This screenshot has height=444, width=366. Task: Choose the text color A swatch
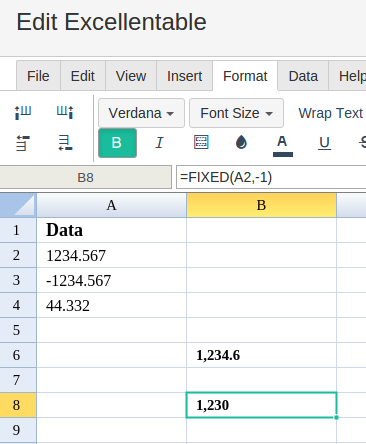pyautogui.click(x=282, y=145)
